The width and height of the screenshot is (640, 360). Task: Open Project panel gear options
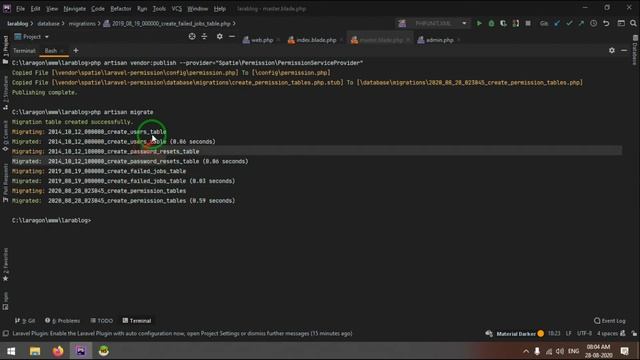220,36
